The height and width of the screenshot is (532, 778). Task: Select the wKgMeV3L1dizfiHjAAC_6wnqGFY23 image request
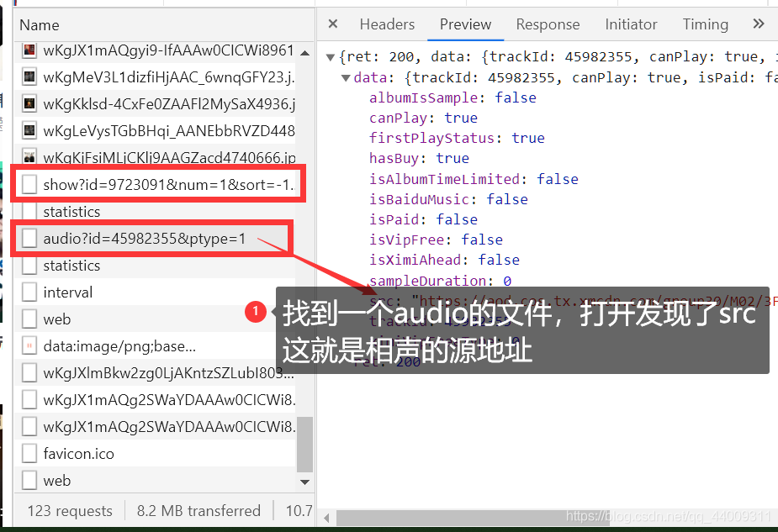point(155,76)
